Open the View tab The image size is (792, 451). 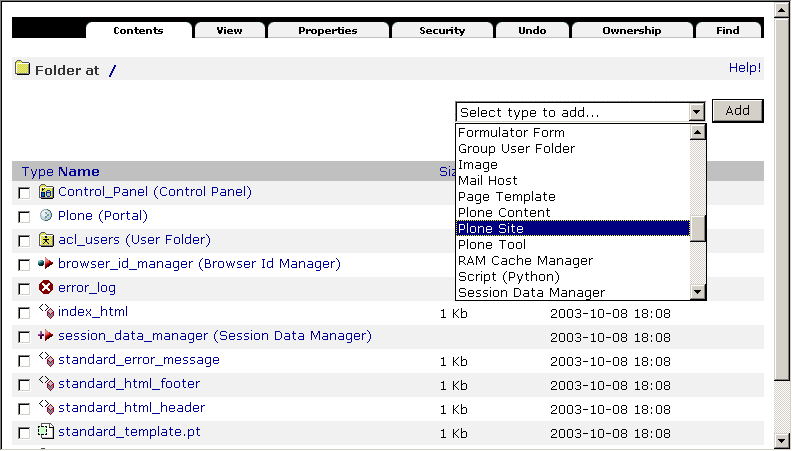pos(229,30)
